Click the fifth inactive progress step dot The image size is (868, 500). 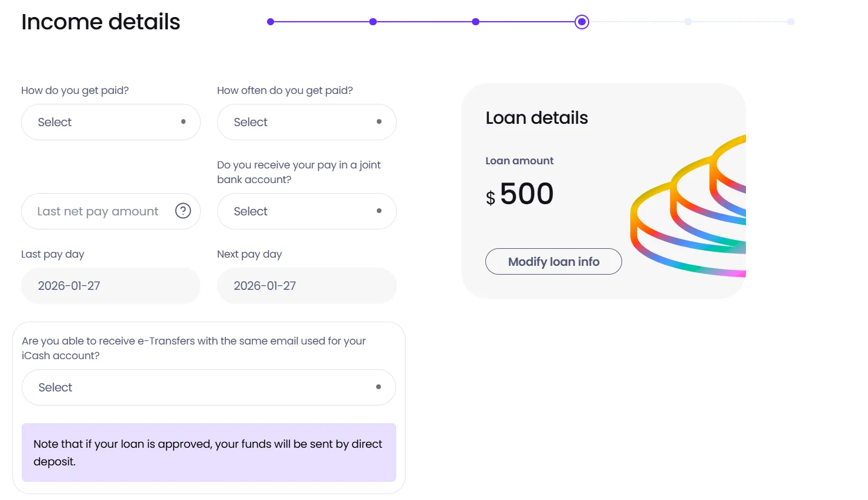pyautogui.click(x=688, y=22)
